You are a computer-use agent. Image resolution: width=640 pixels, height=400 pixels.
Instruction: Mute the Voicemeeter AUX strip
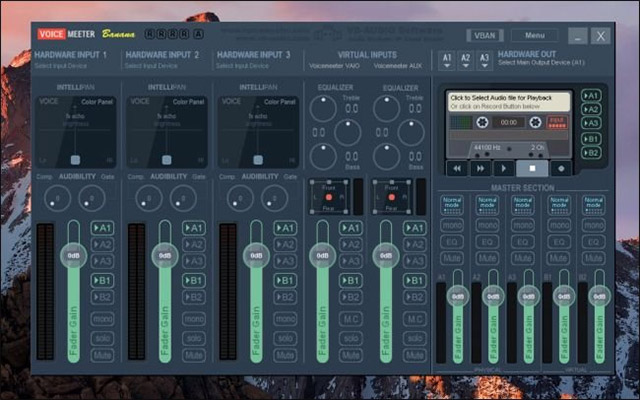pyautogui.click(x=415, y=355)
